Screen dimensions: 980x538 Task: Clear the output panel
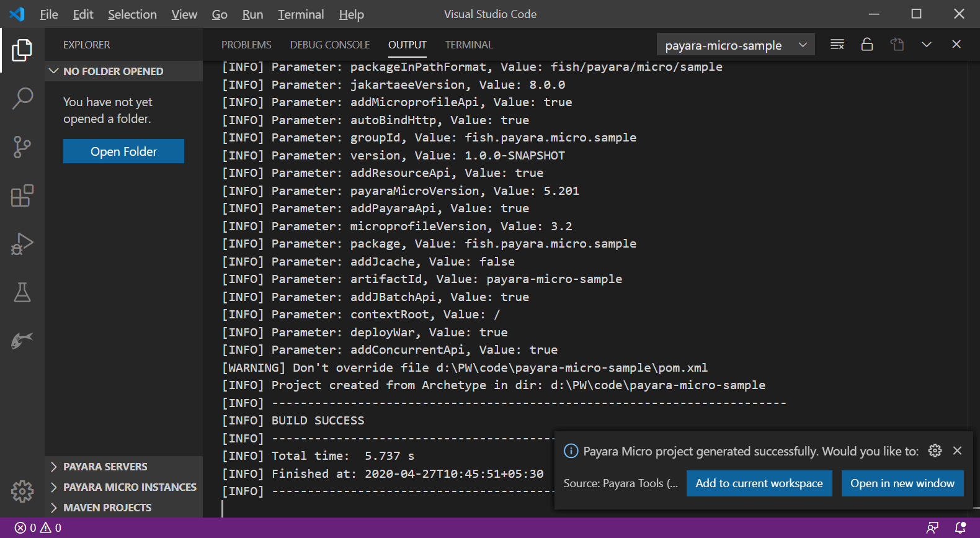click(837, 45)
